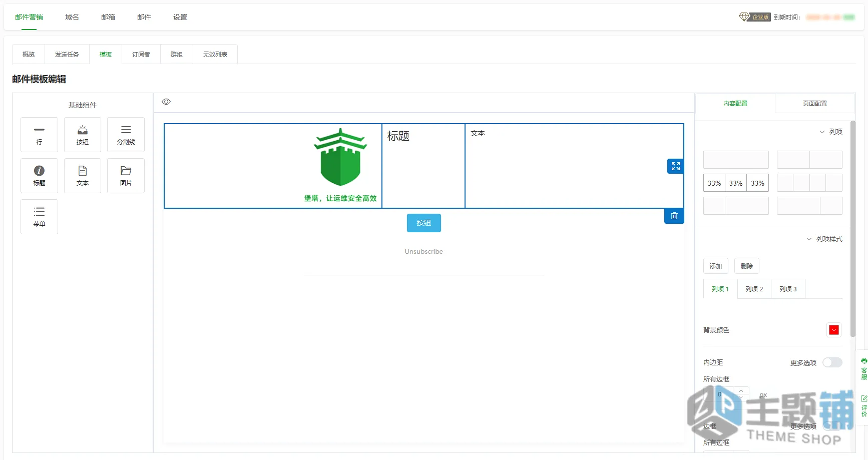Select the 按钮 button component

[83, 135]
